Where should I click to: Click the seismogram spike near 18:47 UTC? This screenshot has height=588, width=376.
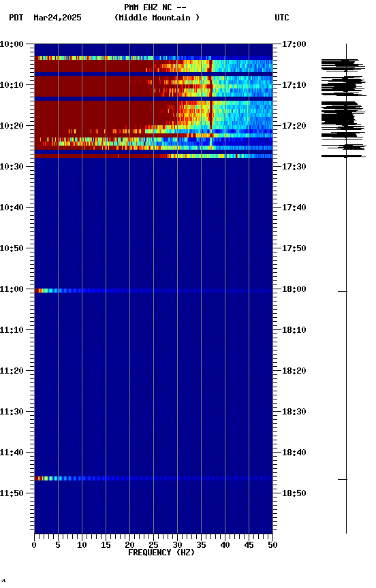coord(343,479)
